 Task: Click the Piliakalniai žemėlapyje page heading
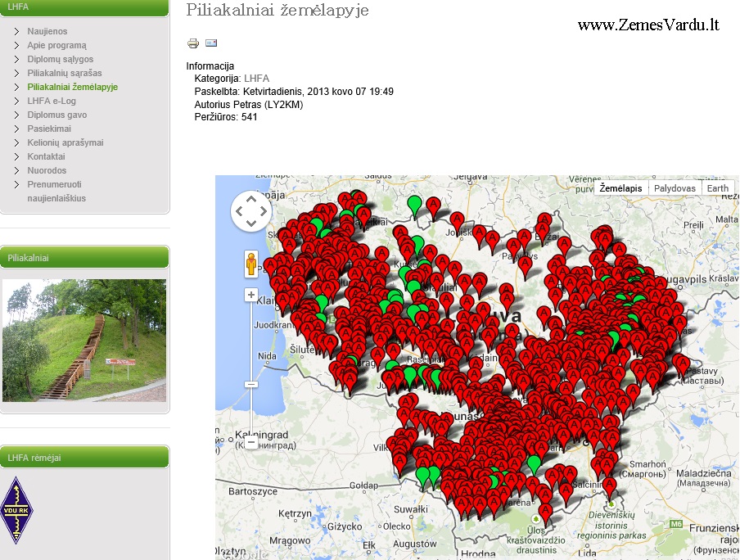click(x=277, y=11)
